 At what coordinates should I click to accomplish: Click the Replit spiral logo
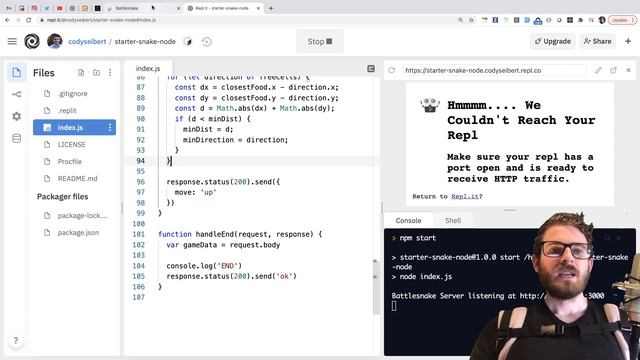tap(32, 41)
